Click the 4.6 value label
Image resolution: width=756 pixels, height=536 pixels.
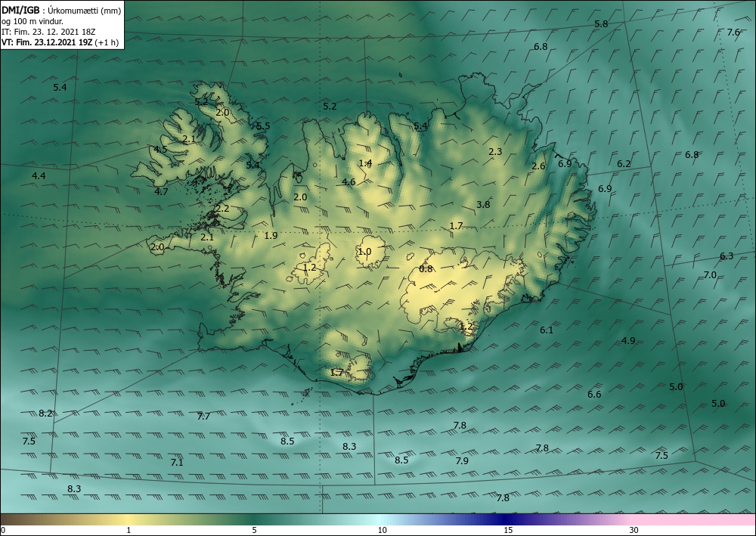click(349, 181)
